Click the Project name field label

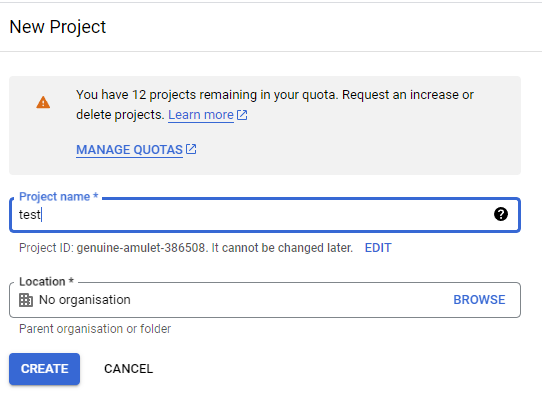click(x=58, y=196)
